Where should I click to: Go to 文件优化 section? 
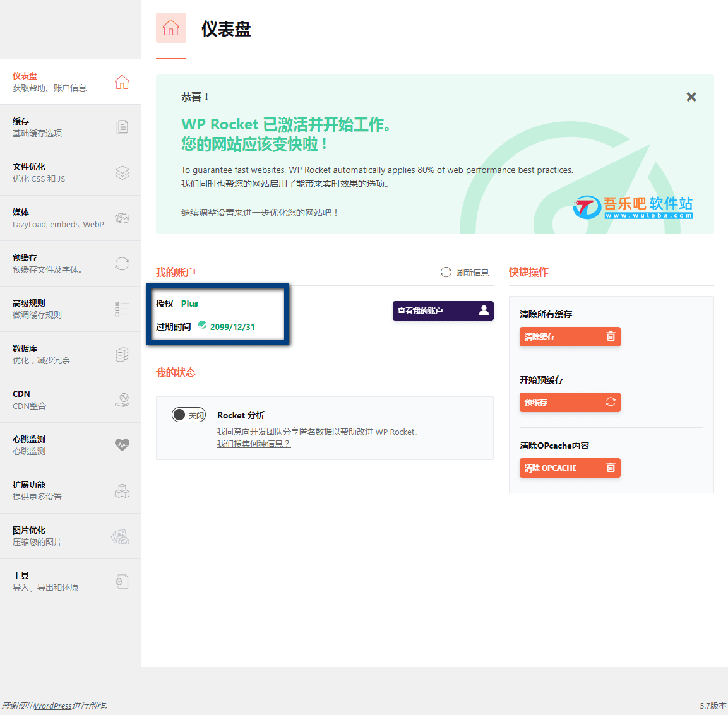coord(71,173)
